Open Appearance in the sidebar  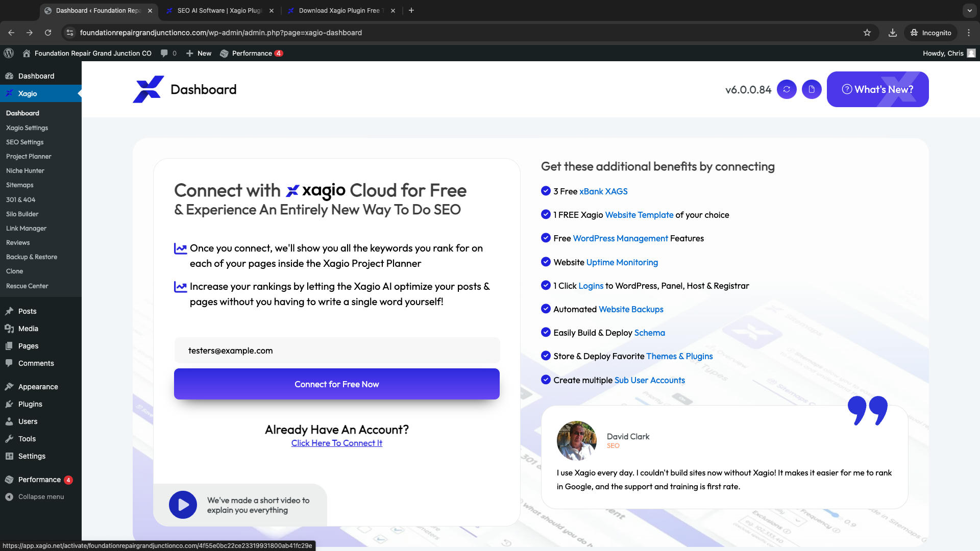click(x=41, y=387)
